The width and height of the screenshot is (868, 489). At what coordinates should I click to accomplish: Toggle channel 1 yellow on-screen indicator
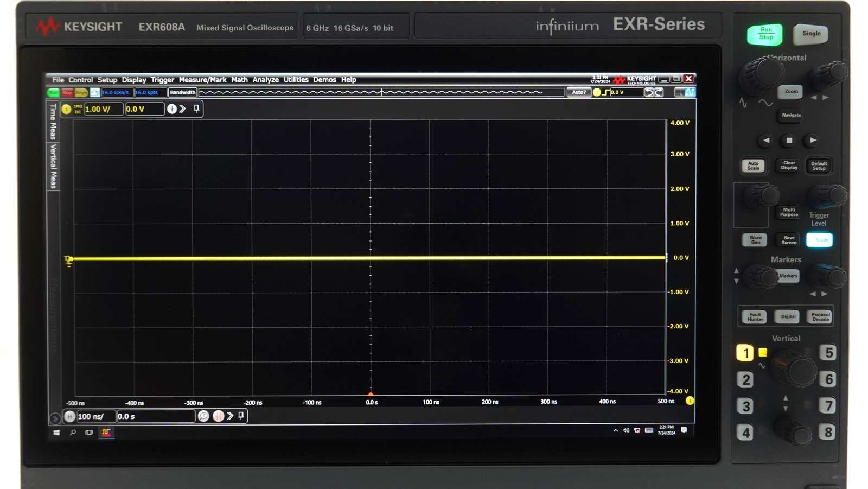click(66, 109)
